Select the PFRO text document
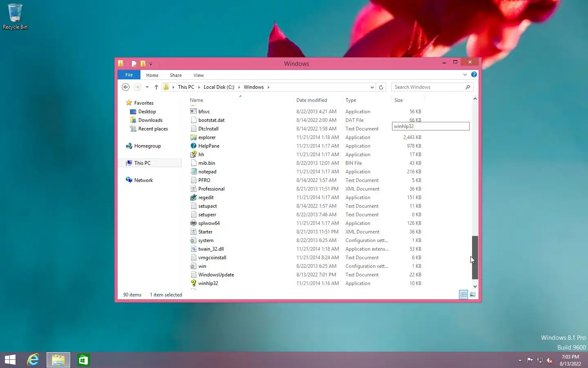 (204, 180)
